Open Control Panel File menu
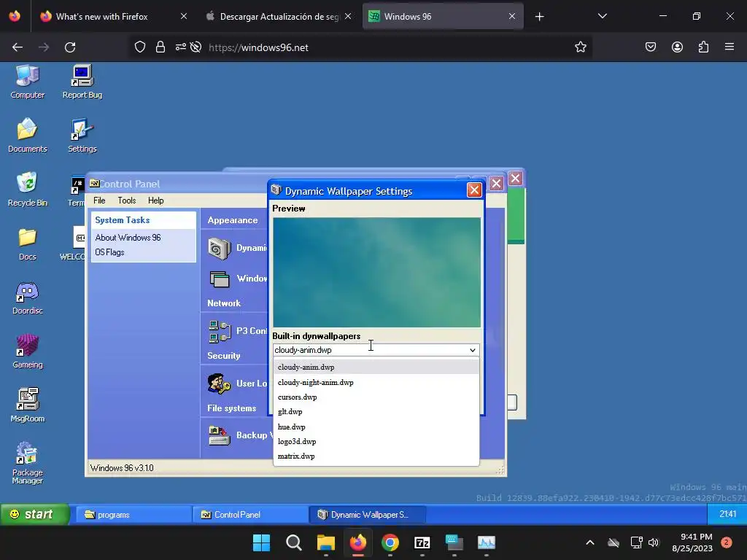747x560 pixels. pyautogui.click(x=99, y=201)
